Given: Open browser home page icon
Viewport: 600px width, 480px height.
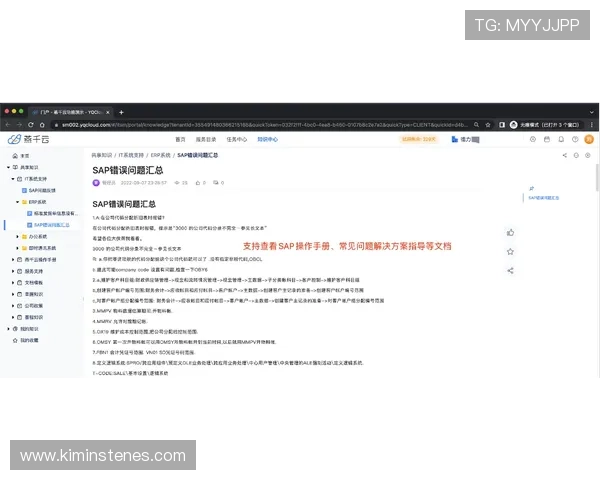Looking at the screenshot, I should pos(42,125).
